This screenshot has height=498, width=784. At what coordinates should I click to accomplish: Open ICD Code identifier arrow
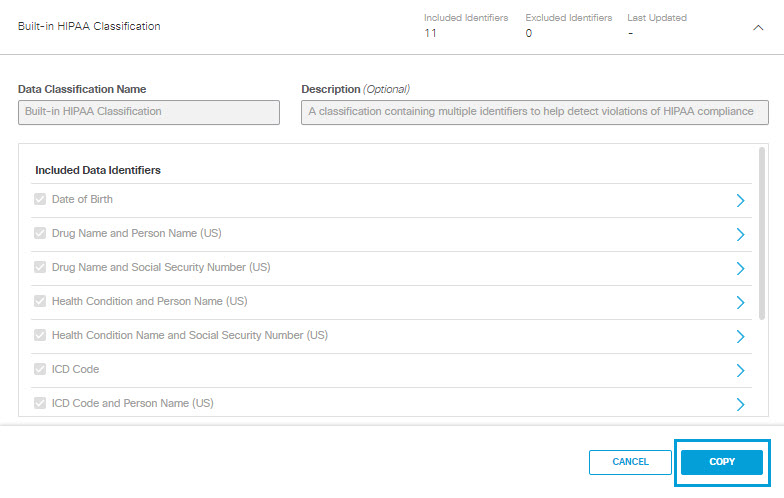[x=740, y=370]
